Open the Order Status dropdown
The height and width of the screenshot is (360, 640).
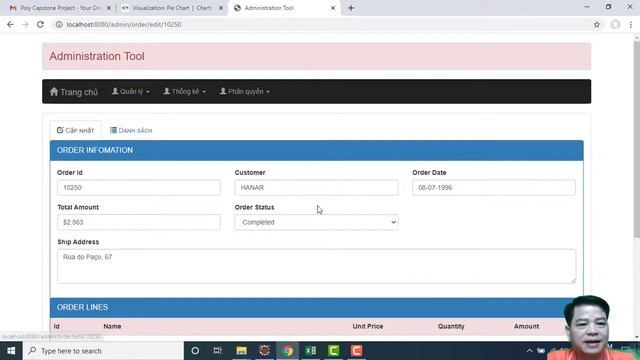coord(316,222)
